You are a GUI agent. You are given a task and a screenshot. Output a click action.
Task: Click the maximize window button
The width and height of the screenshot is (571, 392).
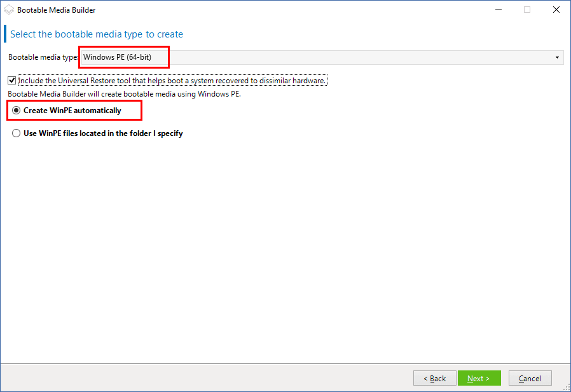click(x=526, y=10)
